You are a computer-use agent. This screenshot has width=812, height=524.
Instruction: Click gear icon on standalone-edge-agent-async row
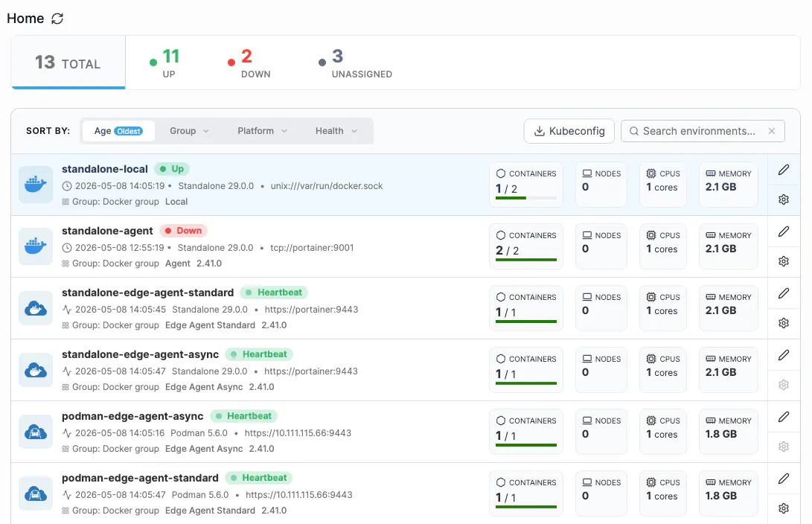(784, 385)
